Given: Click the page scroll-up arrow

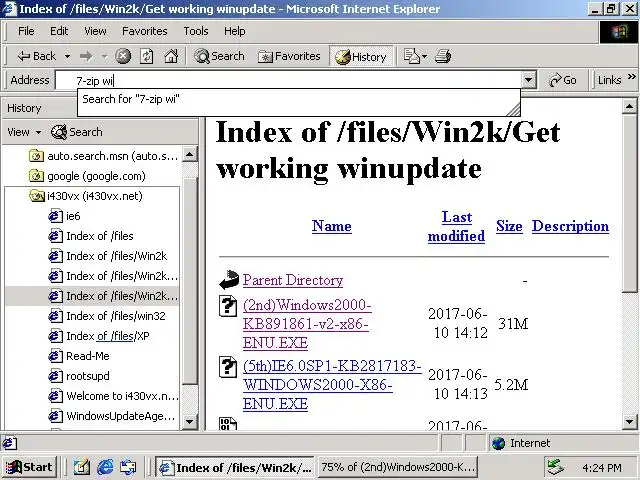Looking at the screenshot, I should 629,106.
